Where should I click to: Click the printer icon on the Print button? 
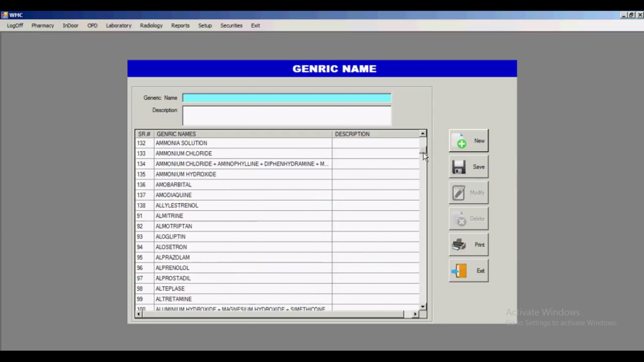(x=460, y=244)
